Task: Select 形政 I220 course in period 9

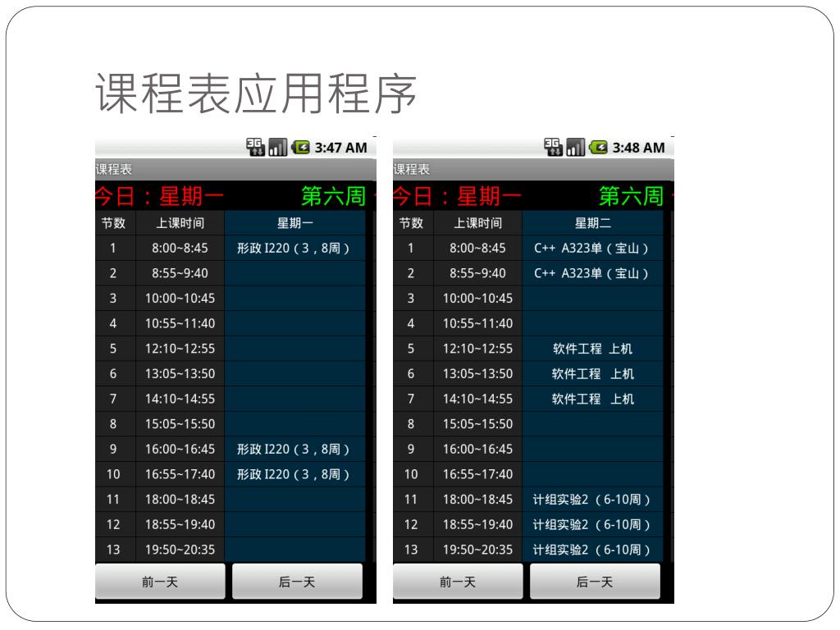Action: [x=295, y=449]
